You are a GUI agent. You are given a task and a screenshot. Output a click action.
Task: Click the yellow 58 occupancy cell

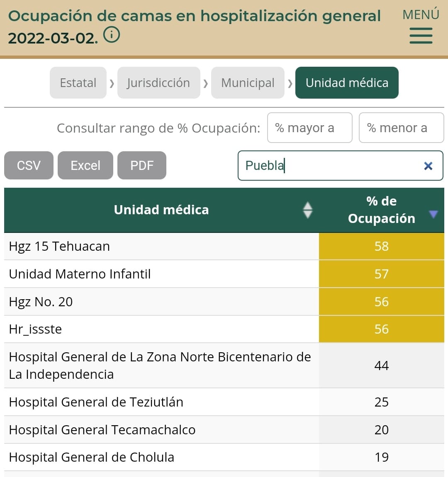point(381,246)
